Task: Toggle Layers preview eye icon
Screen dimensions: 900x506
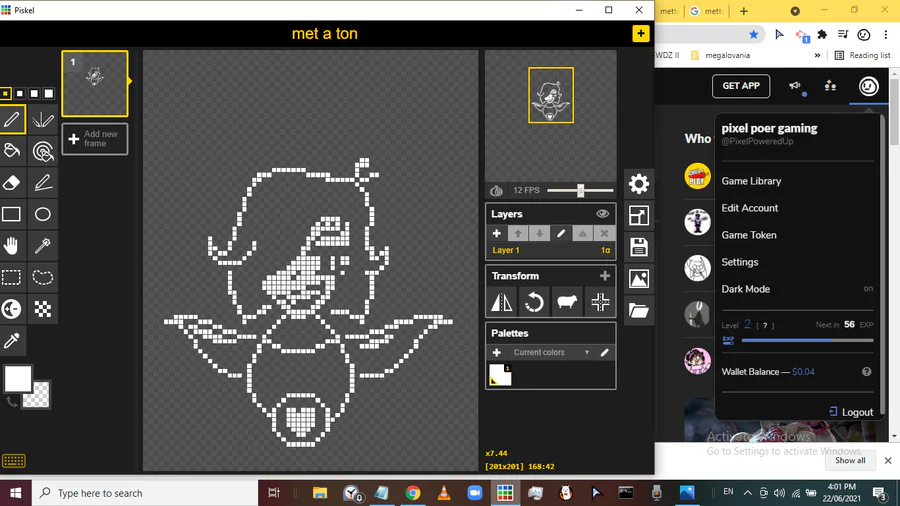Action: [x=602, y=214]
